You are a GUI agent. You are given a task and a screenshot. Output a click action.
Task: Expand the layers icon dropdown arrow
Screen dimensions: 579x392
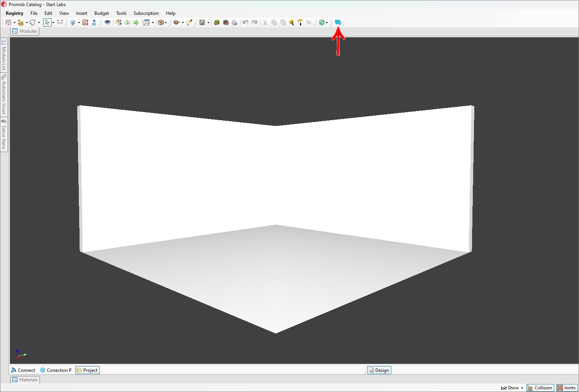(79, 22)
